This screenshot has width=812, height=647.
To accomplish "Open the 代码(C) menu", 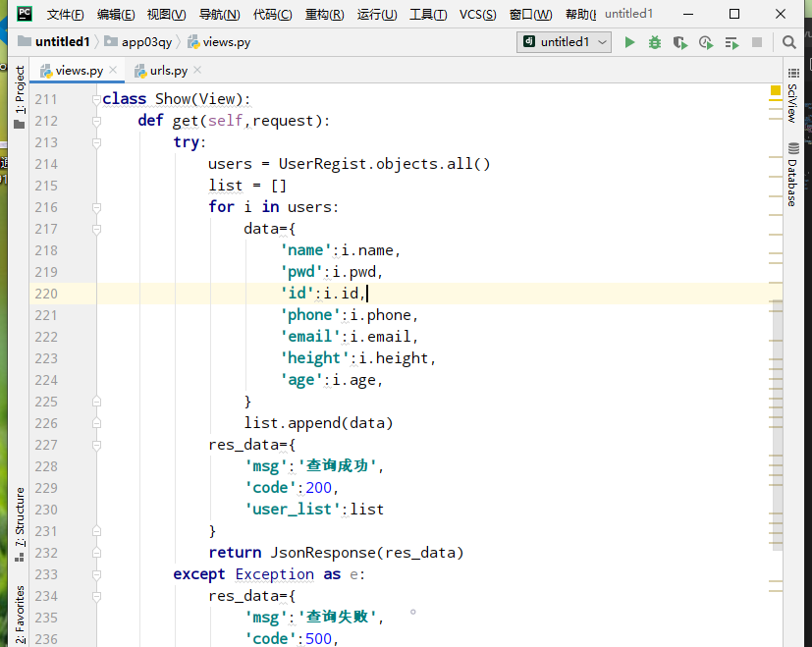I will (272, 15).
